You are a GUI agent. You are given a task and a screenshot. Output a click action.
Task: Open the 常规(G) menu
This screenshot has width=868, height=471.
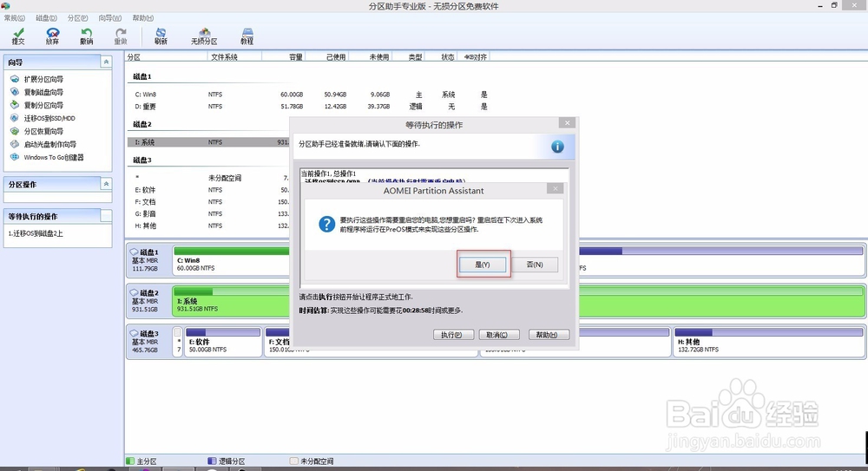coord(15,18)
